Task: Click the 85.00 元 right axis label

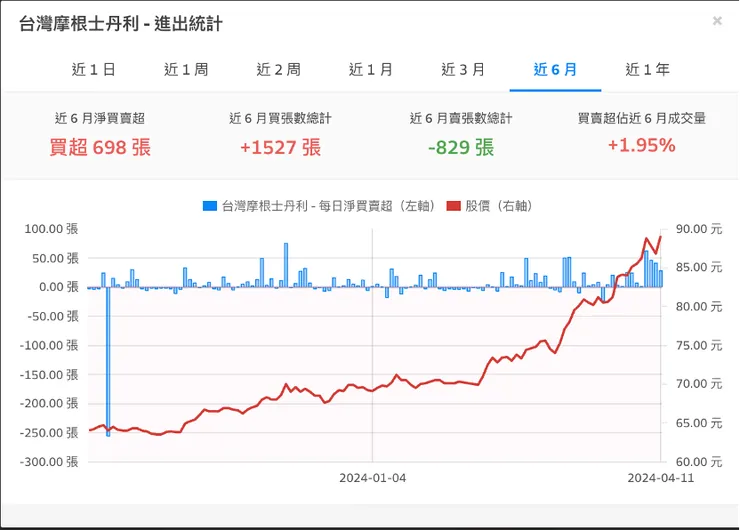Action: (x=699, y=268)
